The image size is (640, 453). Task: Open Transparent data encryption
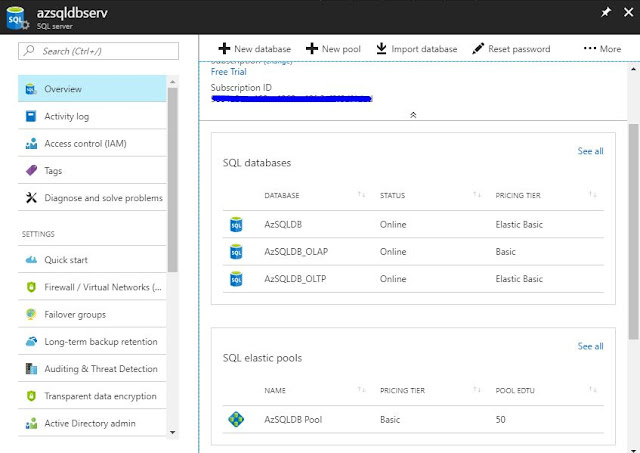[x=92, y=396]
